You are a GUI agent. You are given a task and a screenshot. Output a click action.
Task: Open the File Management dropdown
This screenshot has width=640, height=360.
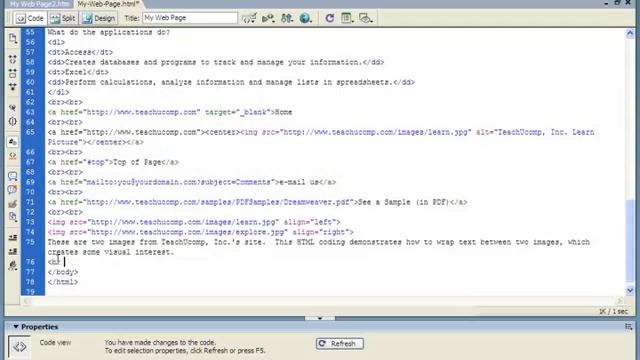point(287,18)
